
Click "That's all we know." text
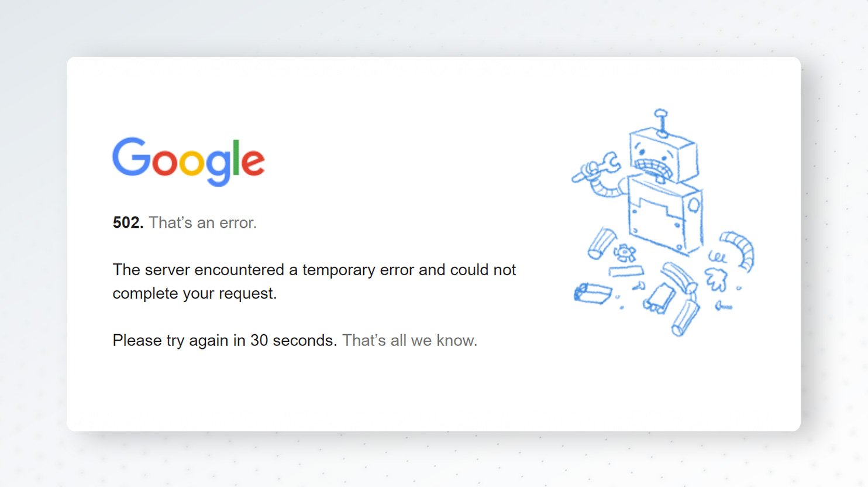409,340
